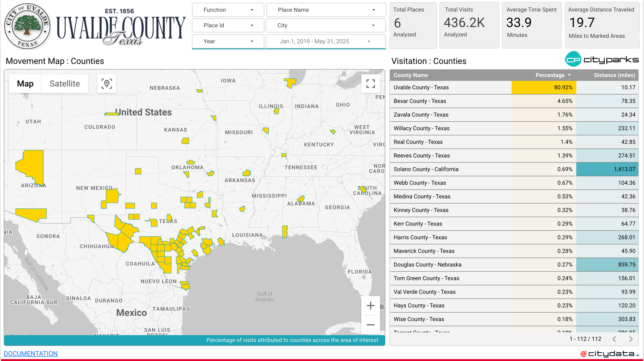644x361 pixels.
Task: Click the map location pin recenter icon
Action: pyautogui.click(x=107, y=84)
